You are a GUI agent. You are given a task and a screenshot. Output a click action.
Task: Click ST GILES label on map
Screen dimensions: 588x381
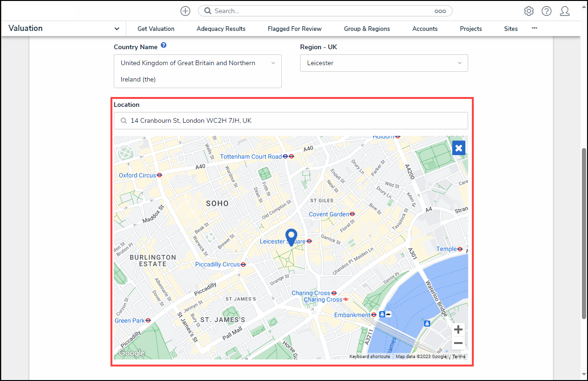click(x=322, y=201)
